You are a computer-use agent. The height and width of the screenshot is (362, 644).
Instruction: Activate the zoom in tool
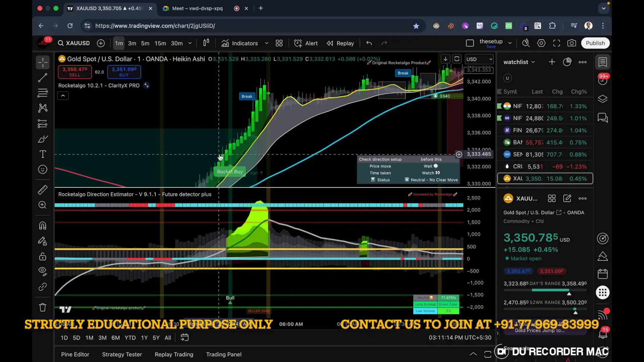(x=43, y=205)
